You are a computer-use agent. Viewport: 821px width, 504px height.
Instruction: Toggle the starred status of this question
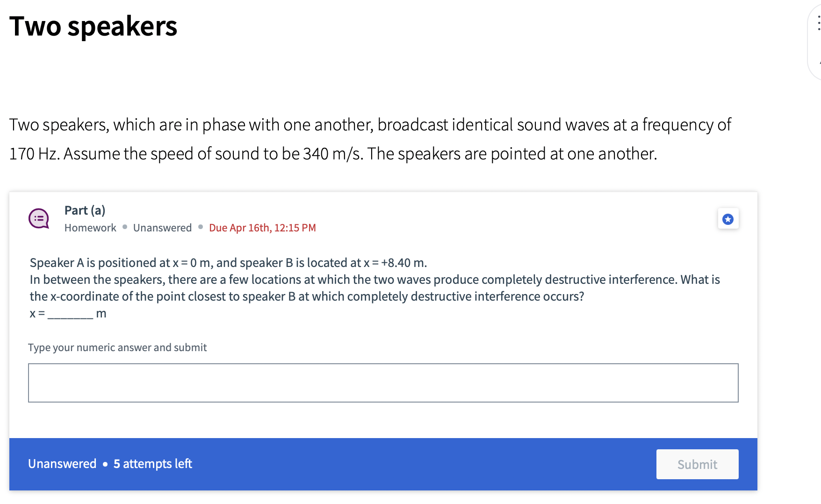tap(728, 218)
